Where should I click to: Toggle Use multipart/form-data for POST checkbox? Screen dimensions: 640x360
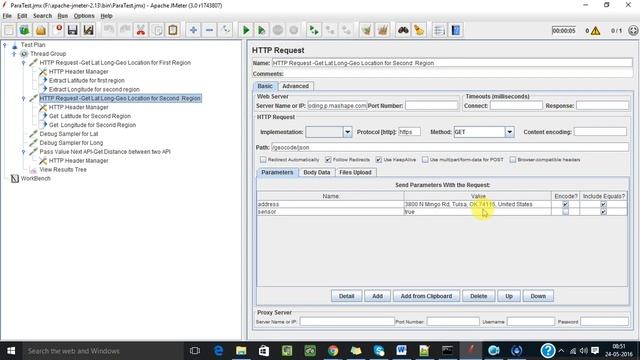[x=425, y=160]
